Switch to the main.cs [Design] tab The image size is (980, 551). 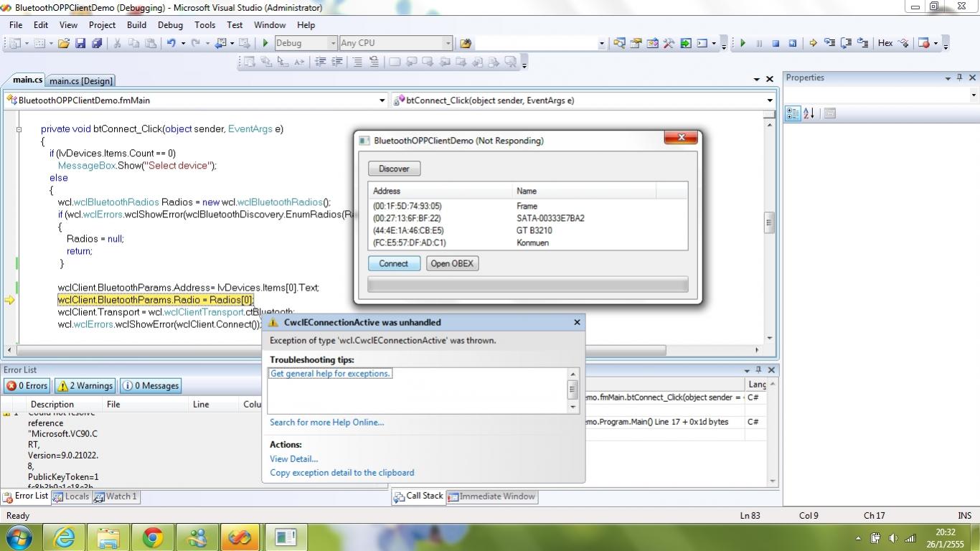coord(81,81)
